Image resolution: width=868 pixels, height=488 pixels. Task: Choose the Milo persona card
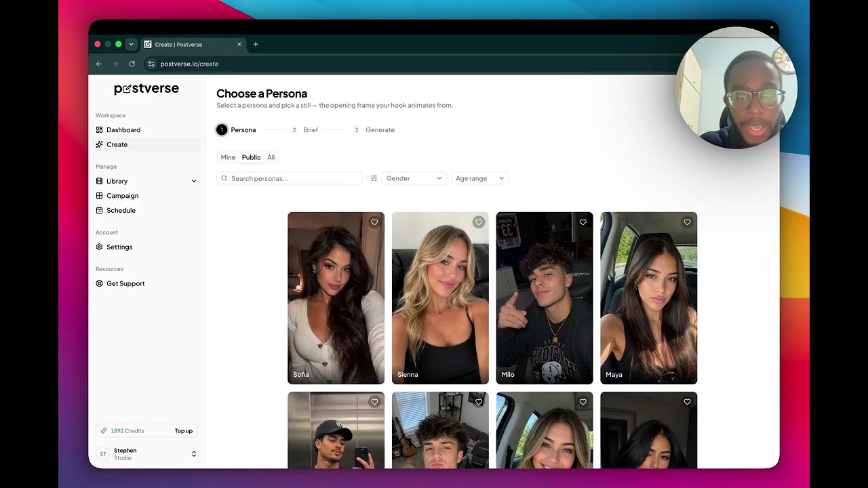[x=545, y=298]
